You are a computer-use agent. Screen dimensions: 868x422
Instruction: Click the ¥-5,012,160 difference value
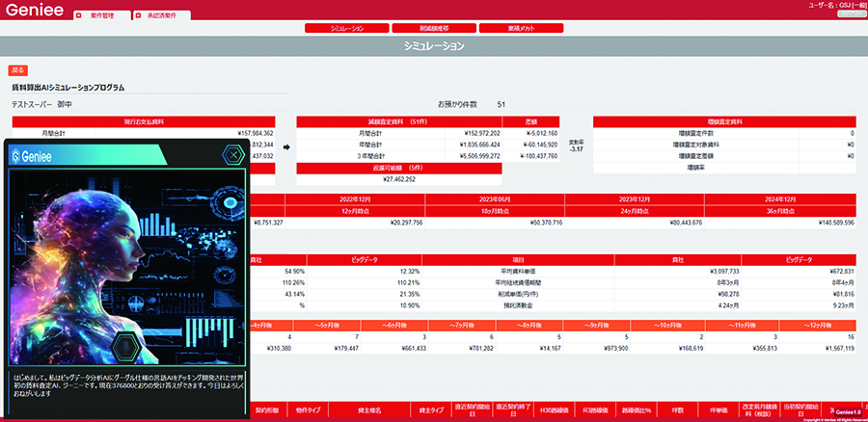(542, 133)
